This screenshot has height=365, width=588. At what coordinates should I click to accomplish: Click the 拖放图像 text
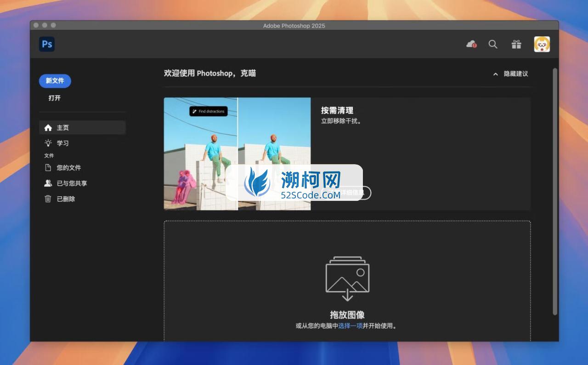[x=347, y=315]
